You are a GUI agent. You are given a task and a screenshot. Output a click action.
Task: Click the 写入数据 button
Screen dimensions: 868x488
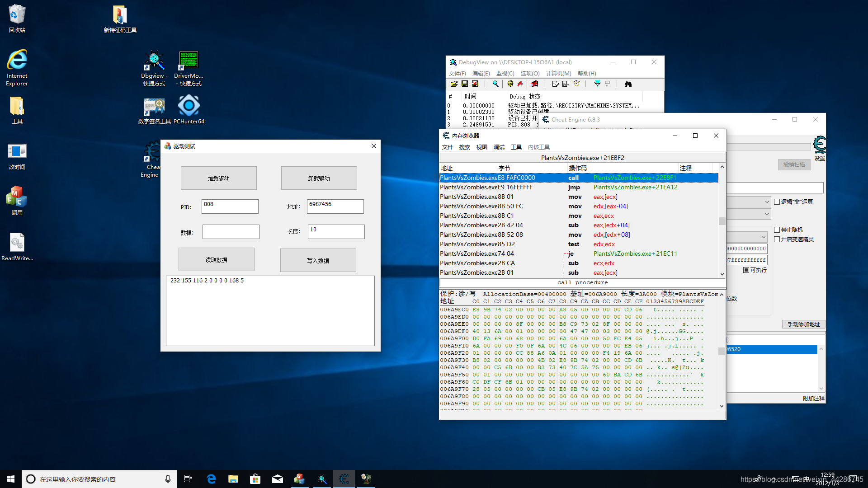pos(318,261)
